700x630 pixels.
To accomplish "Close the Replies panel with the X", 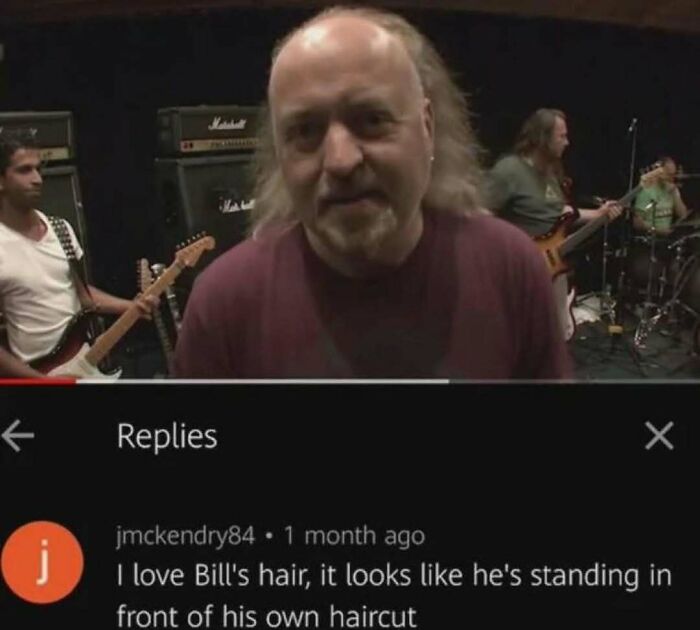I will (659, 437).
